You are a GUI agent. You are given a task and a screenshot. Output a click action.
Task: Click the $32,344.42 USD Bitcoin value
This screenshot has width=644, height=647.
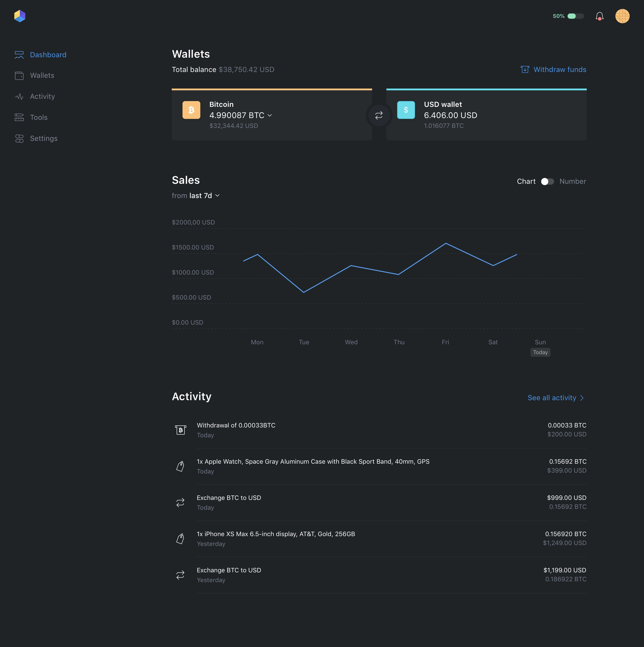[x=233, y=126]
